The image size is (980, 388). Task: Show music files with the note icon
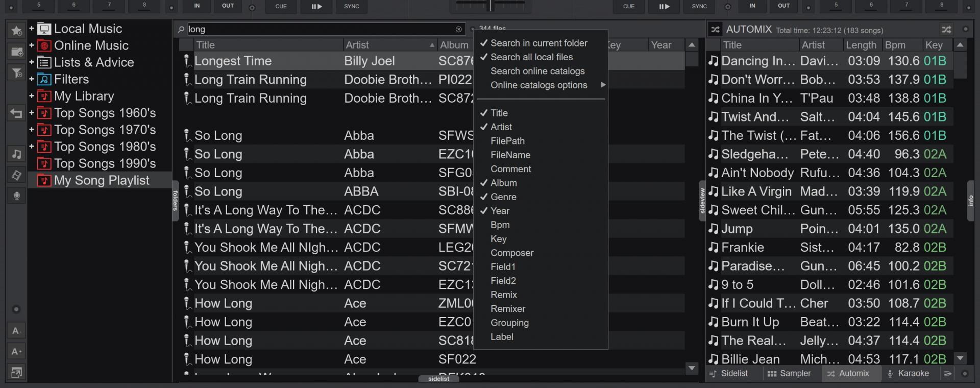click(x=16, y=154)
